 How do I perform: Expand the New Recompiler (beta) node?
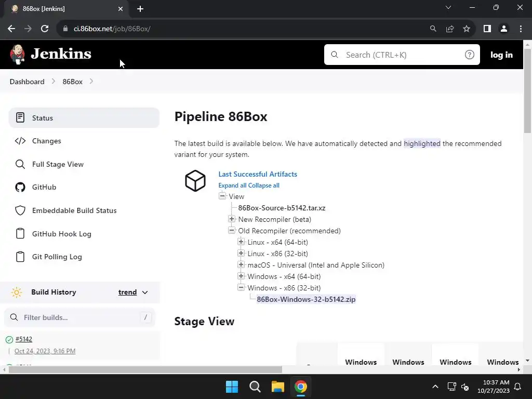(232, 219)
